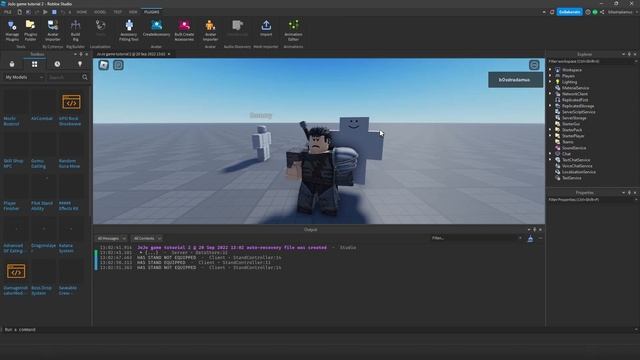Click the viewport top-right more options icon
The height and width of the screenshot is (360, 640).
point(534,65)
